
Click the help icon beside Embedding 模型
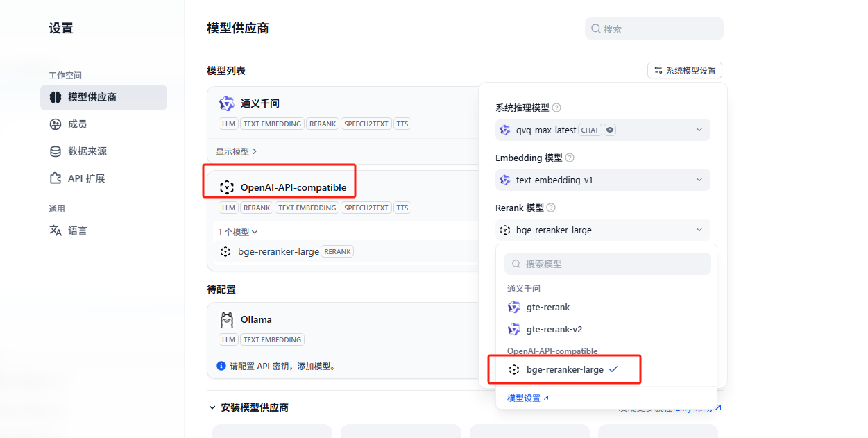(570, 158)
